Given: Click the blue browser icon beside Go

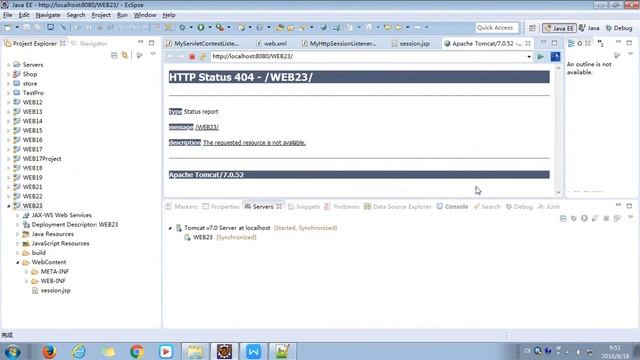Looking at the screenshot, I should click(x=555, y=56).
